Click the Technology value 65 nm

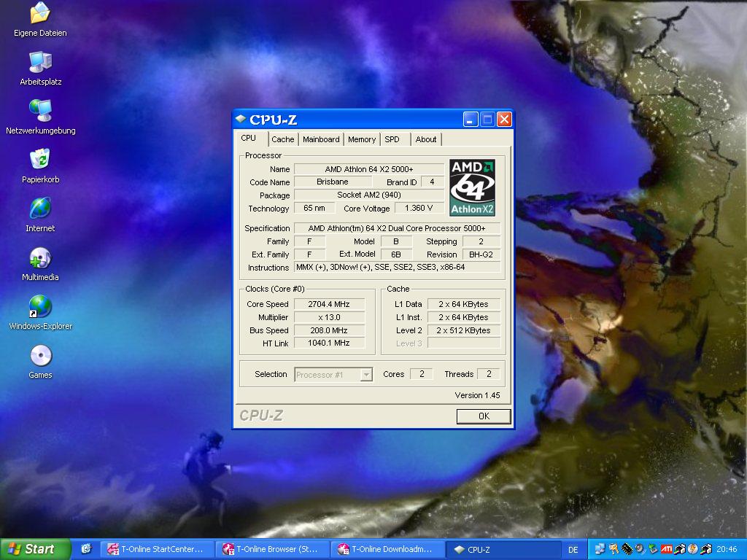pyautogui.click(x=314, y=208)
